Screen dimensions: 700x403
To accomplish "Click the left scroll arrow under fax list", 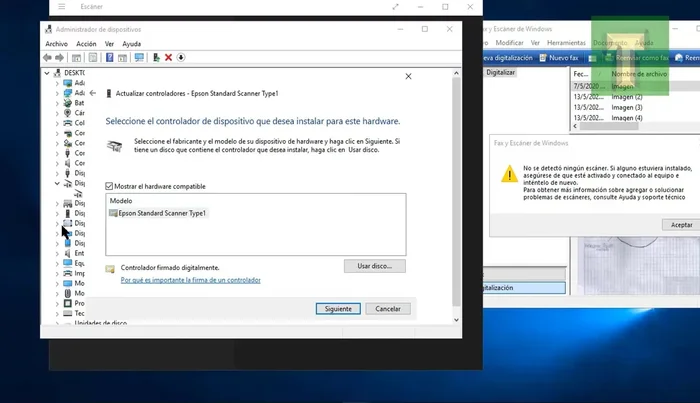I will click(575, 126).
